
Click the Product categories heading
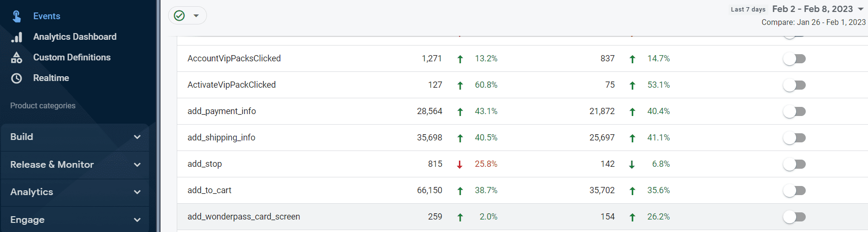[x=43, y=105]
